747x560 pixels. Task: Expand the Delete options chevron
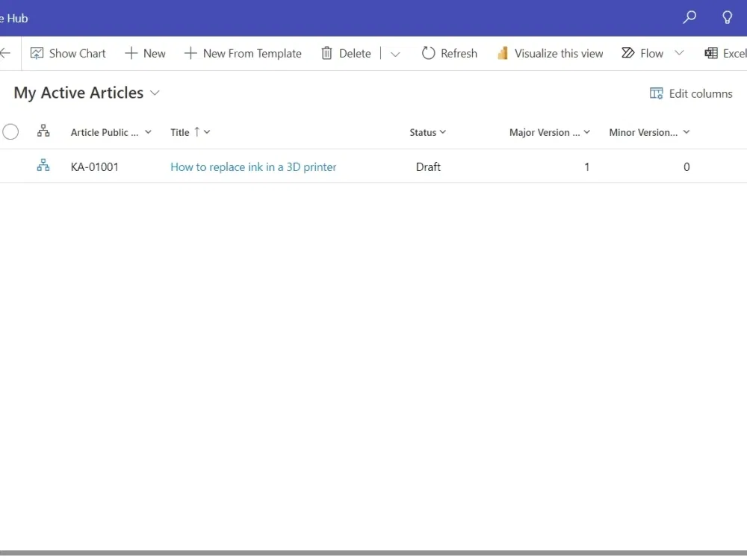pyautogui.click(x=395, y=54)
